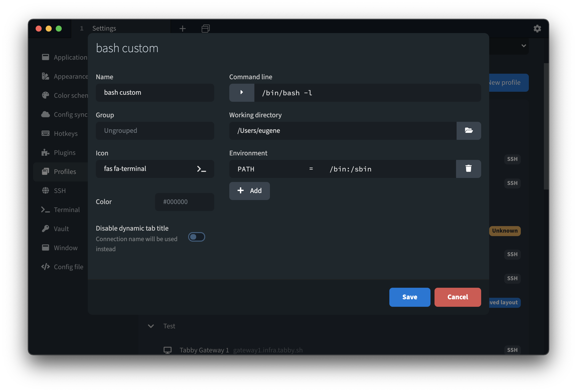Click the plus icon to open new tab

click(x=182, y=29)
